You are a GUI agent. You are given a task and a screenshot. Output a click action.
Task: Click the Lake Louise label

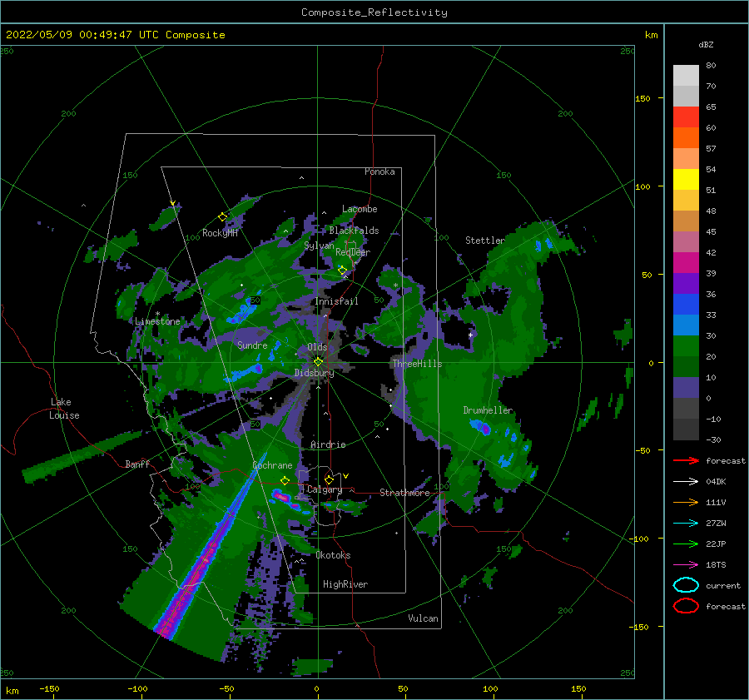click(64, 409)
